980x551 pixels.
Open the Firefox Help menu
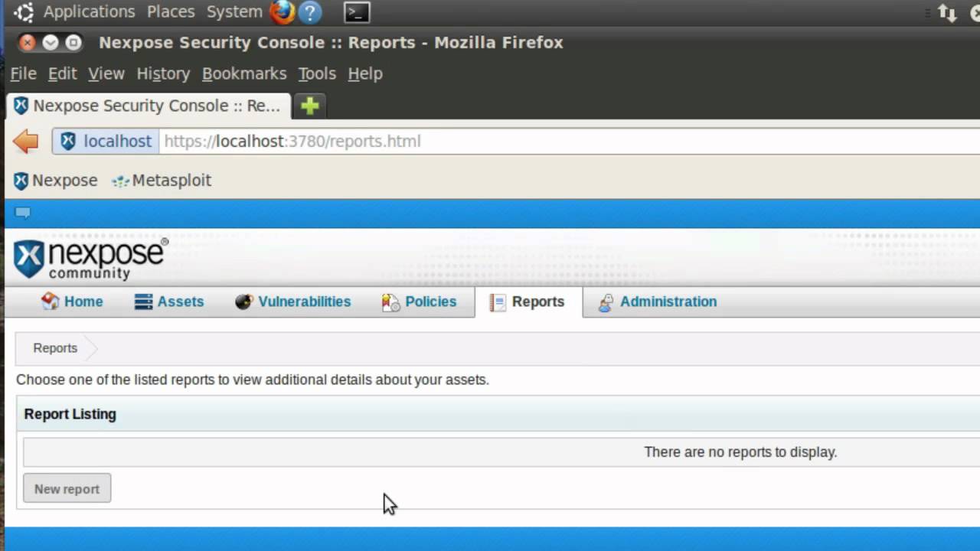click(x=365, y=73)
